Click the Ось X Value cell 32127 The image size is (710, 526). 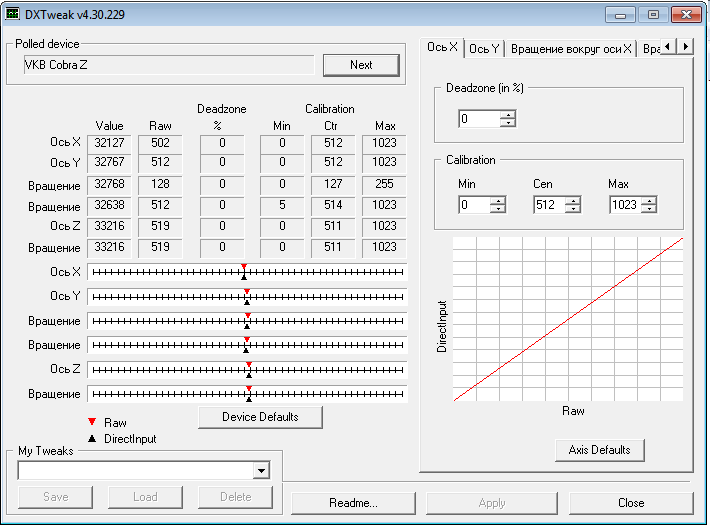click(109, 143)
